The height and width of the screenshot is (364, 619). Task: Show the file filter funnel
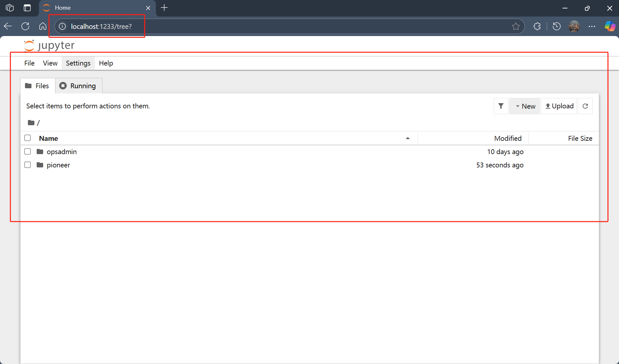click(x=501, y=106)
